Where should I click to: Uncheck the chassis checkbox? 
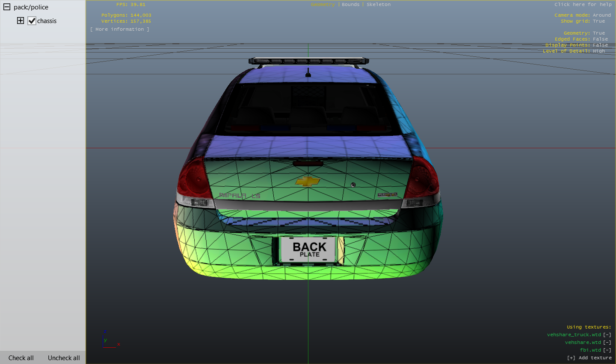tap(32, 21)
